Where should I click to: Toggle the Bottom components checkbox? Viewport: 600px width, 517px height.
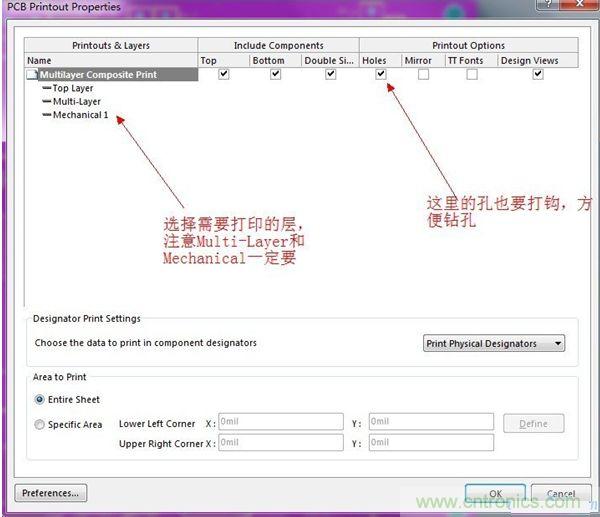[x=276, y=74]
